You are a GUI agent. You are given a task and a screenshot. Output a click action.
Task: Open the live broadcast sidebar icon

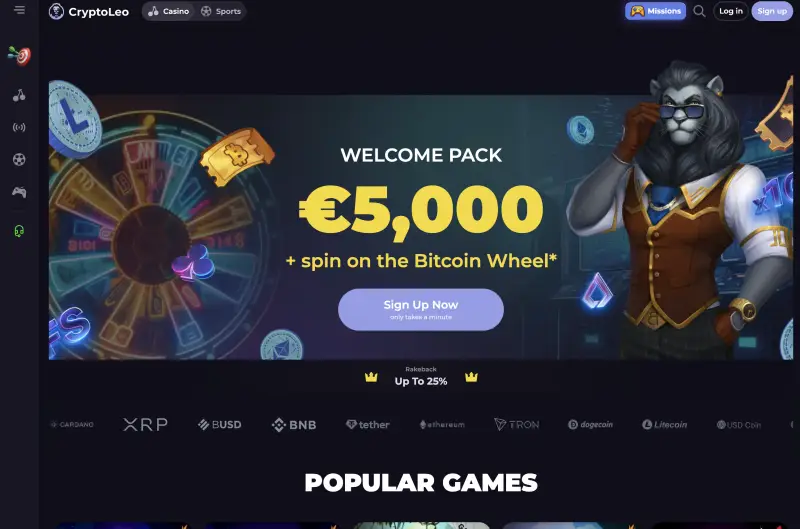(x=19, y=127)
